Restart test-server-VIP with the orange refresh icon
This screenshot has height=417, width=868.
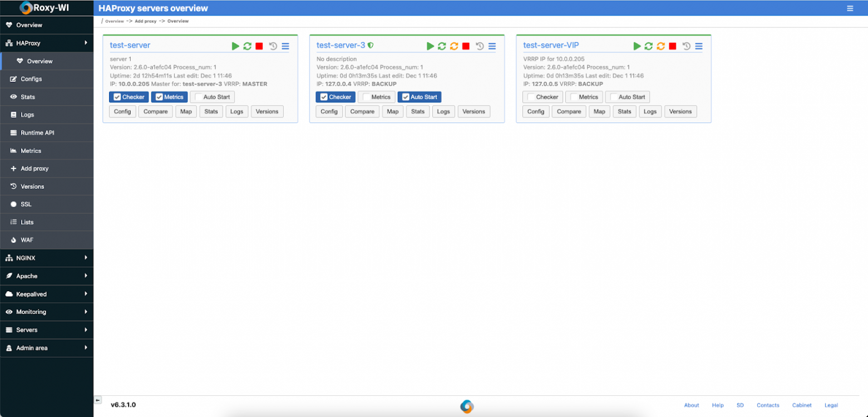pos(661,46)
